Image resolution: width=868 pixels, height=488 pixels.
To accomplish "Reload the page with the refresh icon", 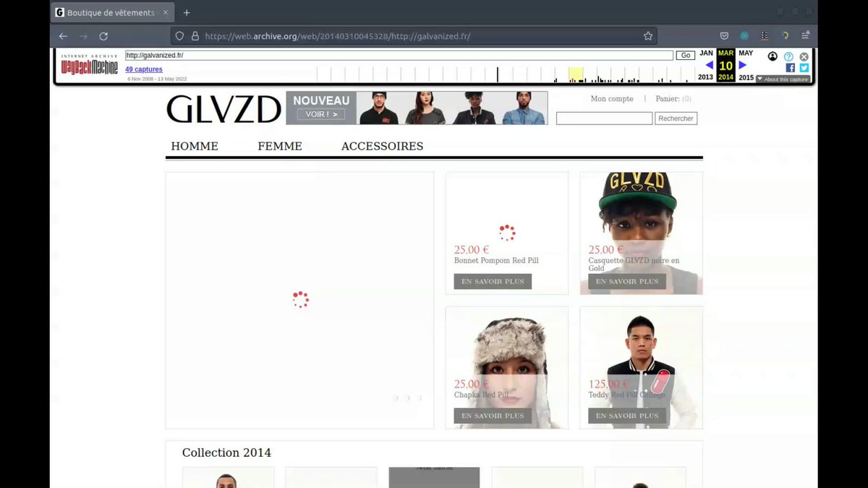I will click(103, 36).
